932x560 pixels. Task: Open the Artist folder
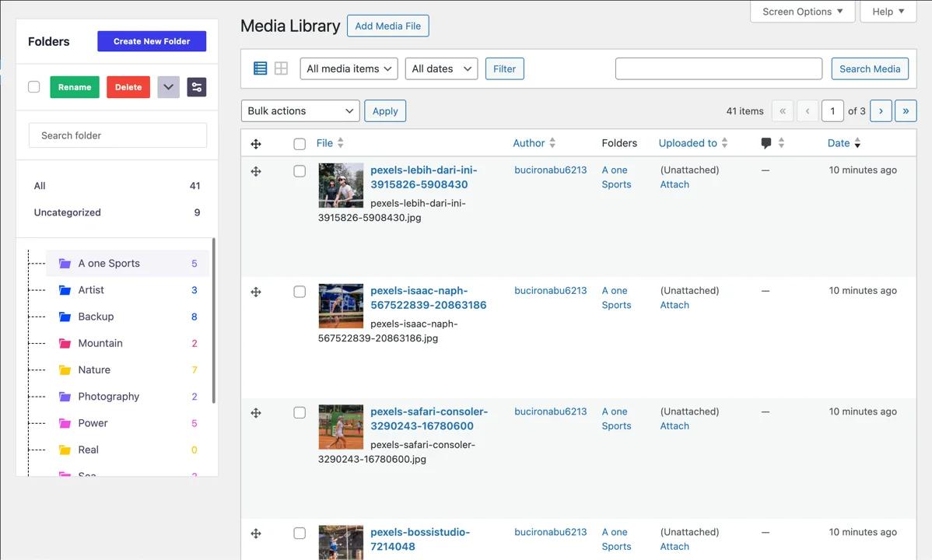[x=128, y=290]
